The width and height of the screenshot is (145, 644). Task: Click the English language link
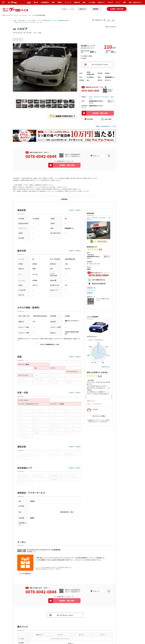coord(64,9)
